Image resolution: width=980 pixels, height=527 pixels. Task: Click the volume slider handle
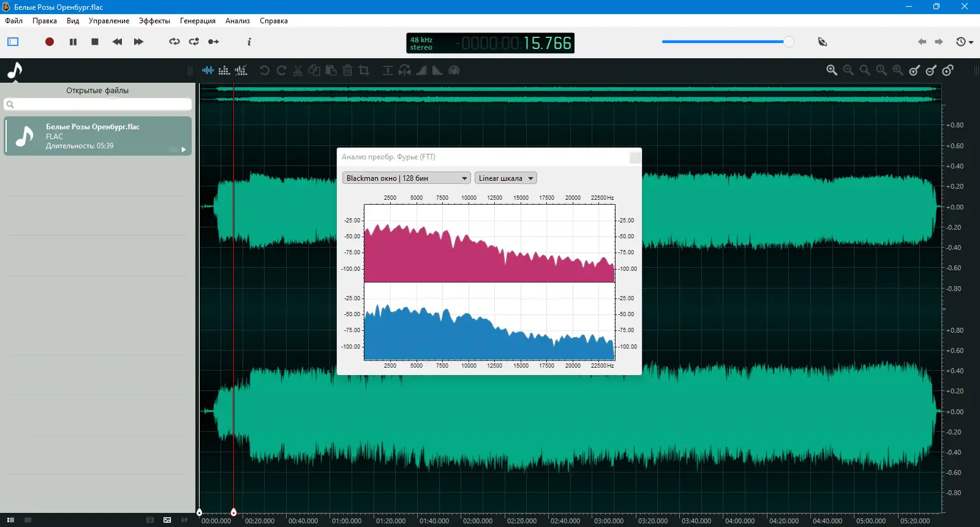pyautogui.click(x=788, y=42)
